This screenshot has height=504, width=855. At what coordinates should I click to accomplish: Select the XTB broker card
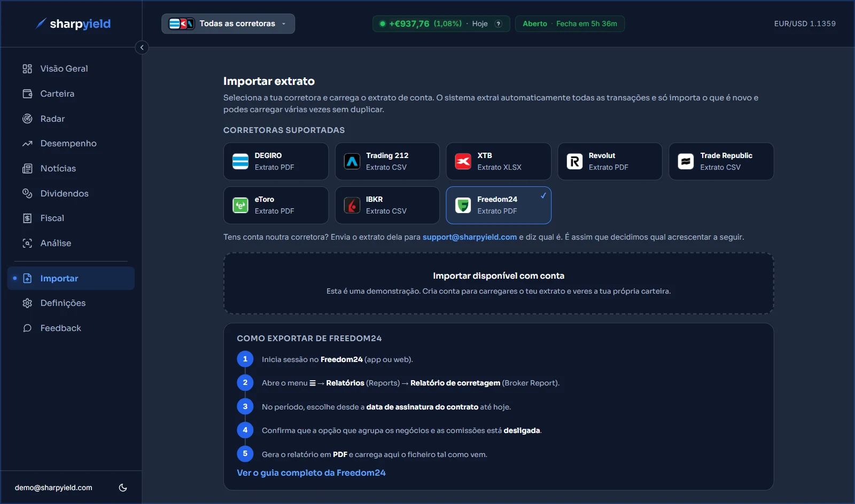coord(499,161)
